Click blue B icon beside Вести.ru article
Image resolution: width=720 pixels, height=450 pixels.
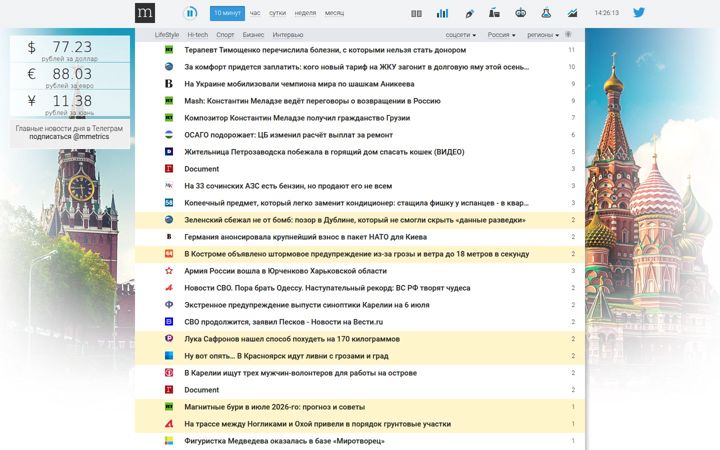pos(169,321)
